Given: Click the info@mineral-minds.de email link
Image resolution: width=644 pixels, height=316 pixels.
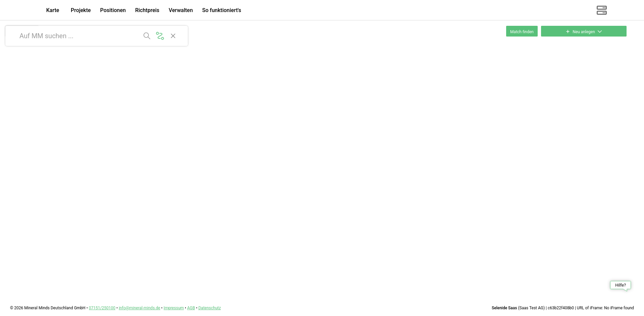Looking at the screenshot, I should tap(139, 308).
